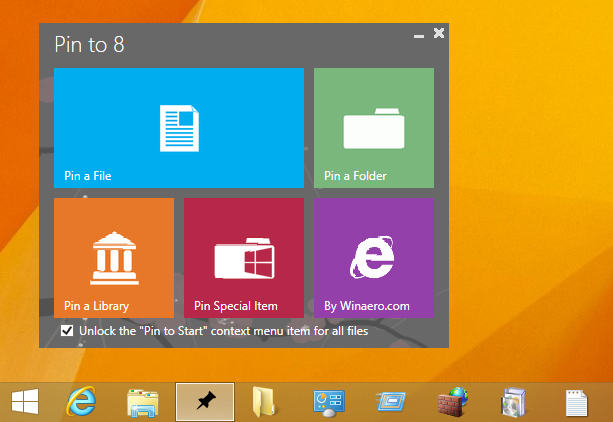The height and width of the screenshot is (422, 613).
Task: Open the firewall brick wall taskbar icon
Action: point(453,402)
